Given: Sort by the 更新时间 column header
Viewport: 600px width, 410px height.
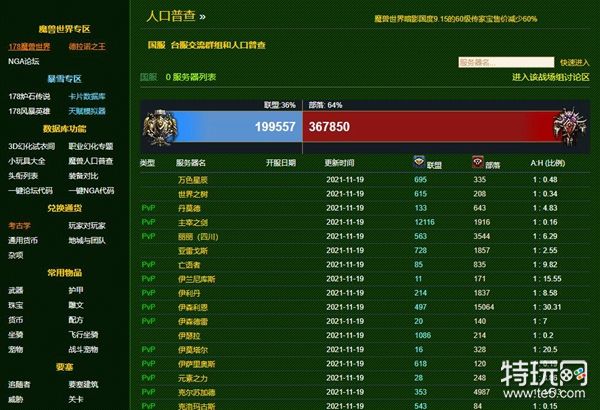Looking at the screenshot, I should click(x=339, y=163).
